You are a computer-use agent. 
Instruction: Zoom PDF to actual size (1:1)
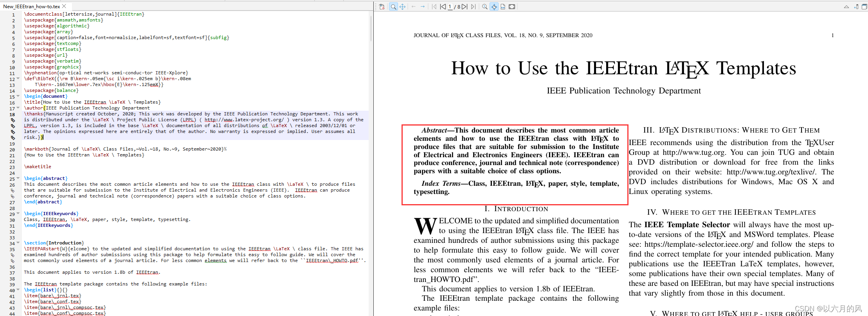click(x=485, y=7)
